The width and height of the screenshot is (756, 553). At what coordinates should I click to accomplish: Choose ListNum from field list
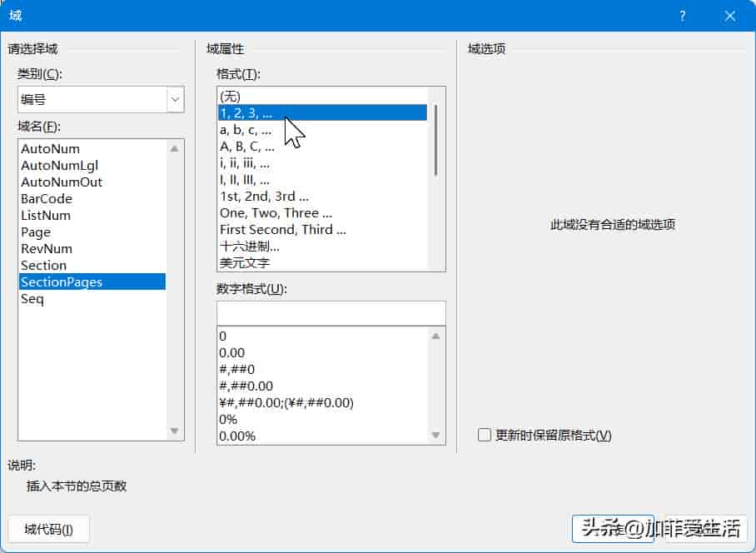pos(92,215)
